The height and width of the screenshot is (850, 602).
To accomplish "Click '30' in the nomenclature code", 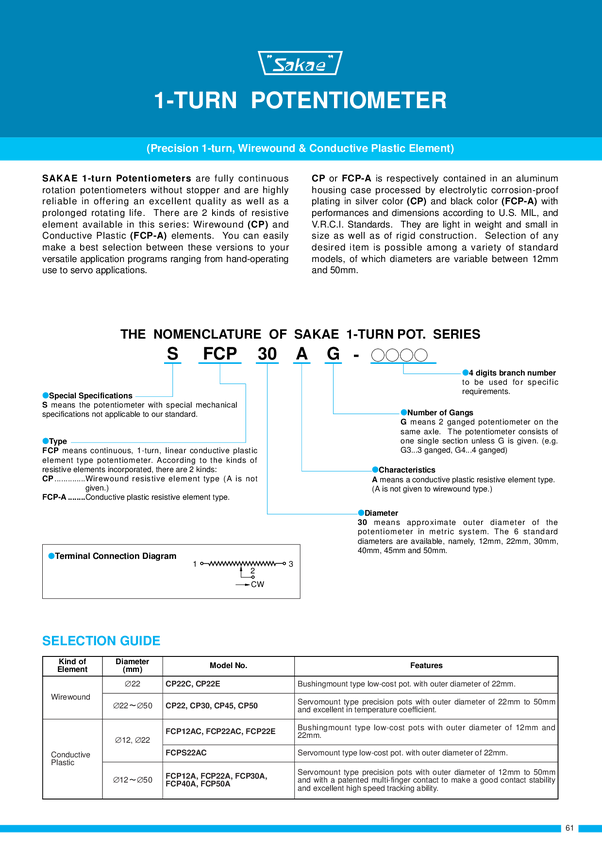I will coord(267,353).
